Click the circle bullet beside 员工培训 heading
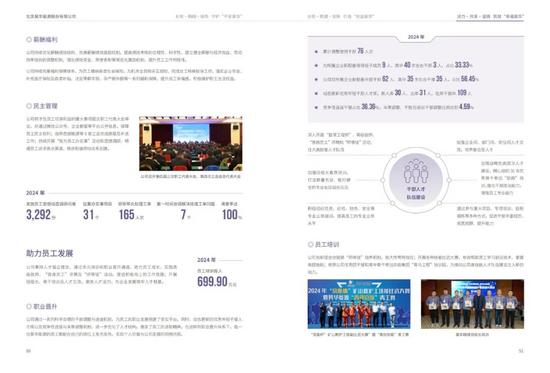 tap(310, 244)
